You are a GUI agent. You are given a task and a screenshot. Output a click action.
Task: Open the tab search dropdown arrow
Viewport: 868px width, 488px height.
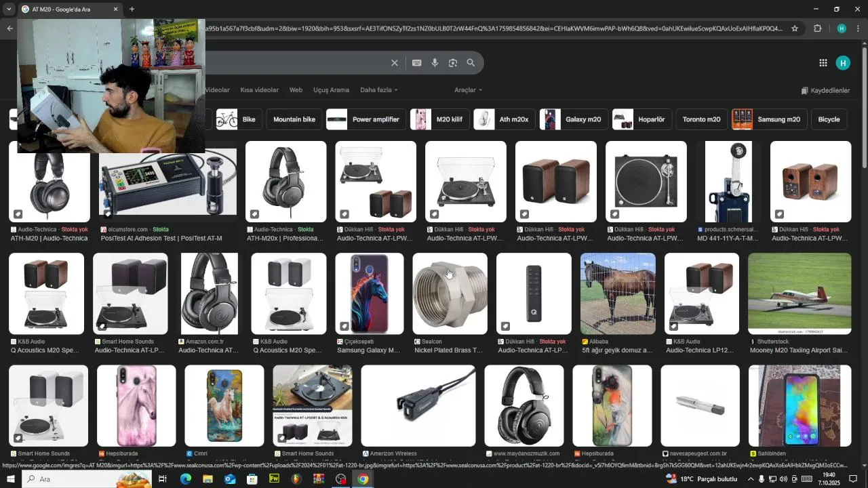pos(8,9)
